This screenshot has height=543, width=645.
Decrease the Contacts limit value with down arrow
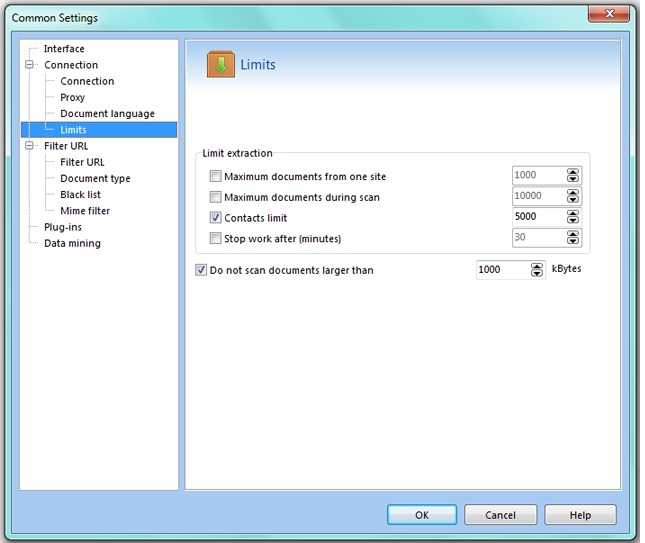[x=573, y=220]
